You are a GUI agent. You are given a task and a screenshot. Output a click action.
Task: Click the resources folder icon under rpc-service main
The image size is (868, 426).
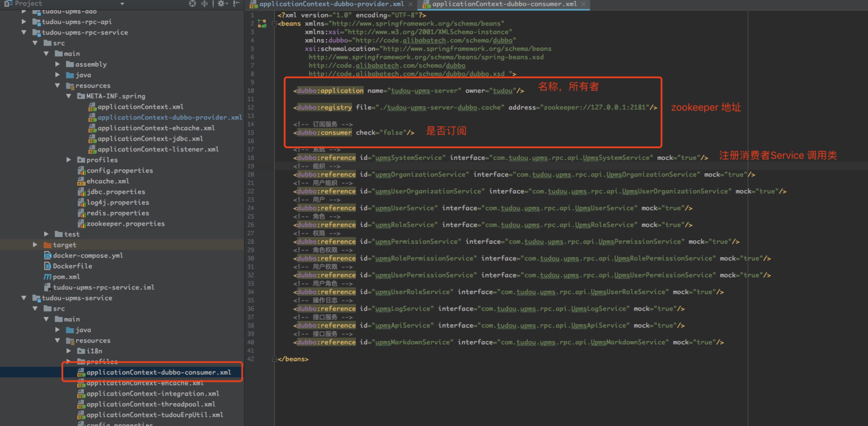(x=70, y=86)
